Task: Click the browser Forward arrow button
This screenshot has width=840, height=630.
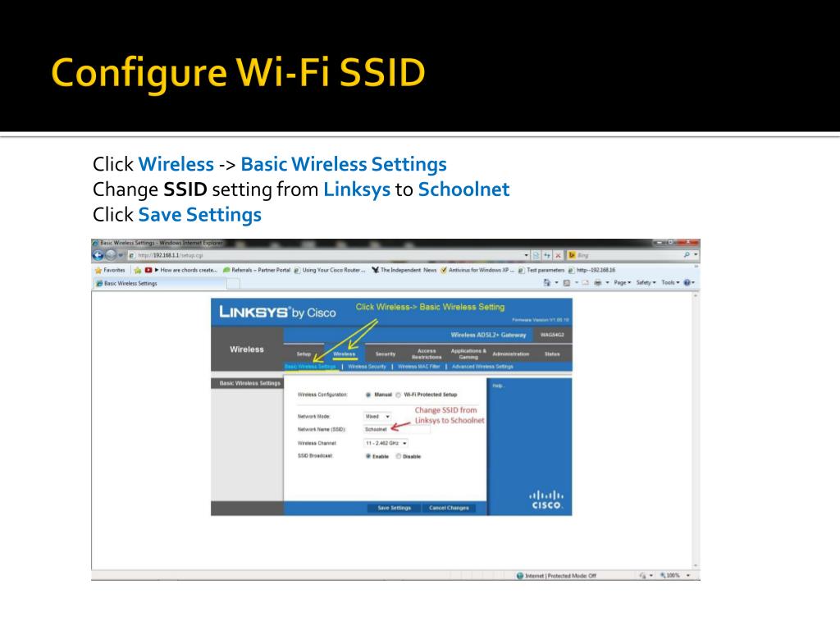Action: pos(111,255)
